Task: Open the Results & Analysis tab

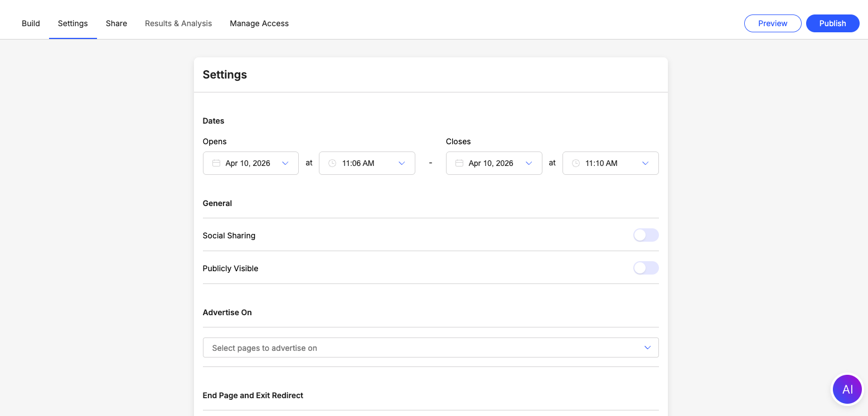Action: tap(178, 23)
